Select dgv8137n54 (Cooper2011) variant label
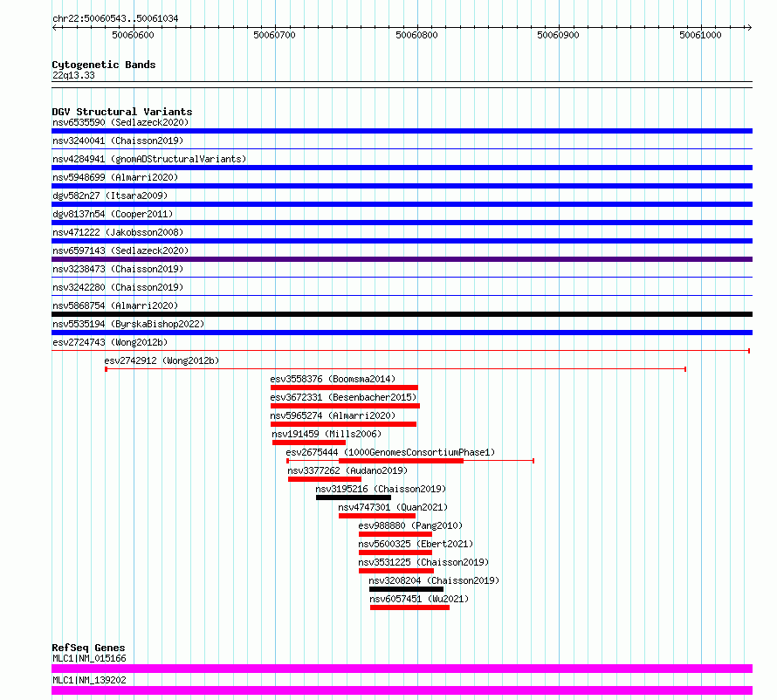 point(113,214)
